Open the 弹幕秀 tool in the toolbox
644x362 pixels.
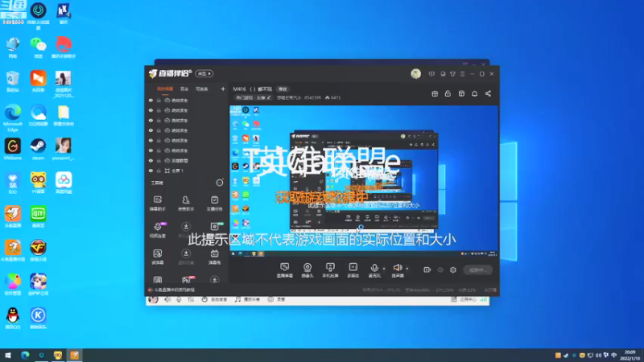[214, 257]
